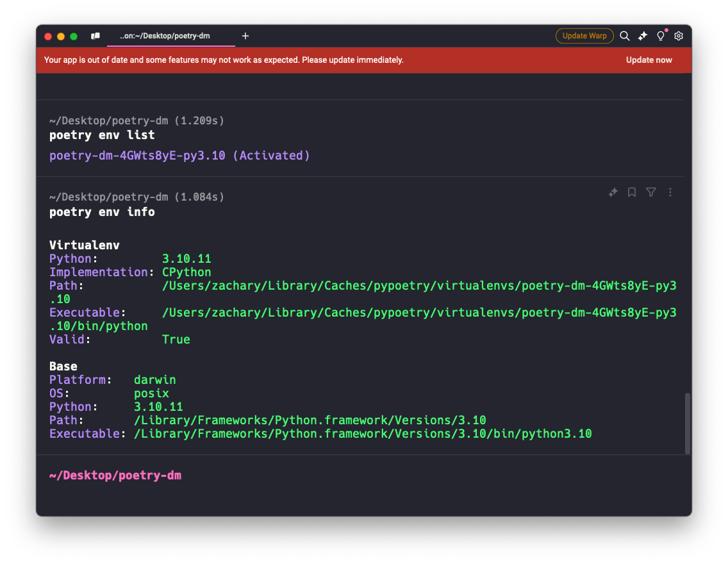Click the green macOS fullscreen button

pyautogui.click(x=74, y=37)
